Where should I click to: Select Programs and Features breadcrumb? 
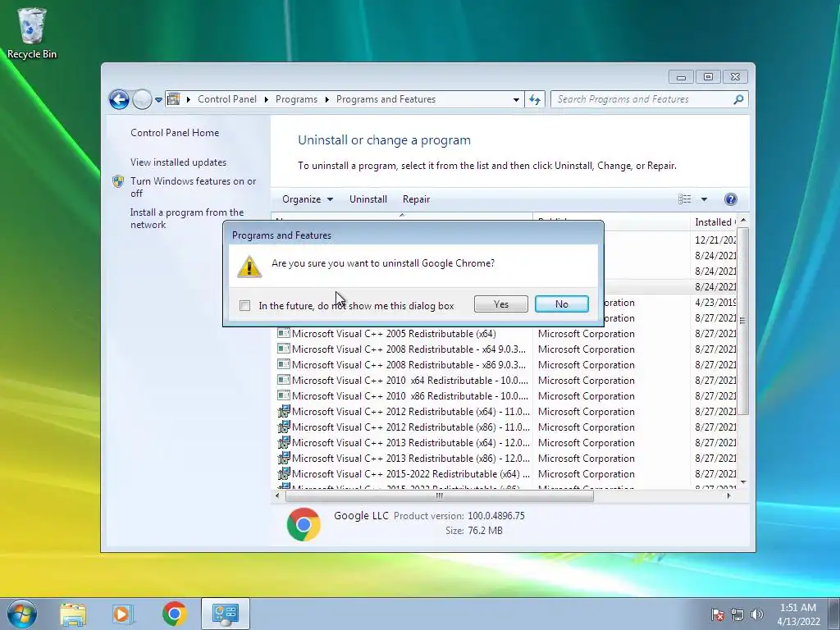(x=386, y=99)
